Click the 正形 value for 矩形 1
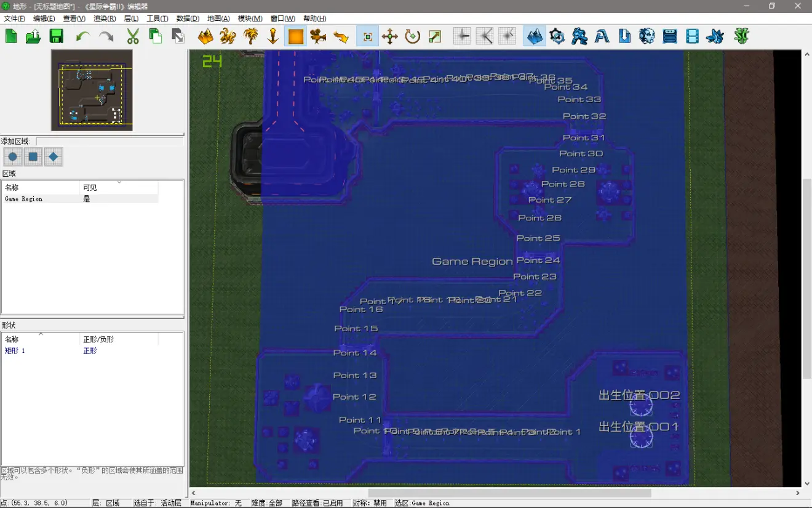This screenshot has height=508, width=812. tap(90, 350)
